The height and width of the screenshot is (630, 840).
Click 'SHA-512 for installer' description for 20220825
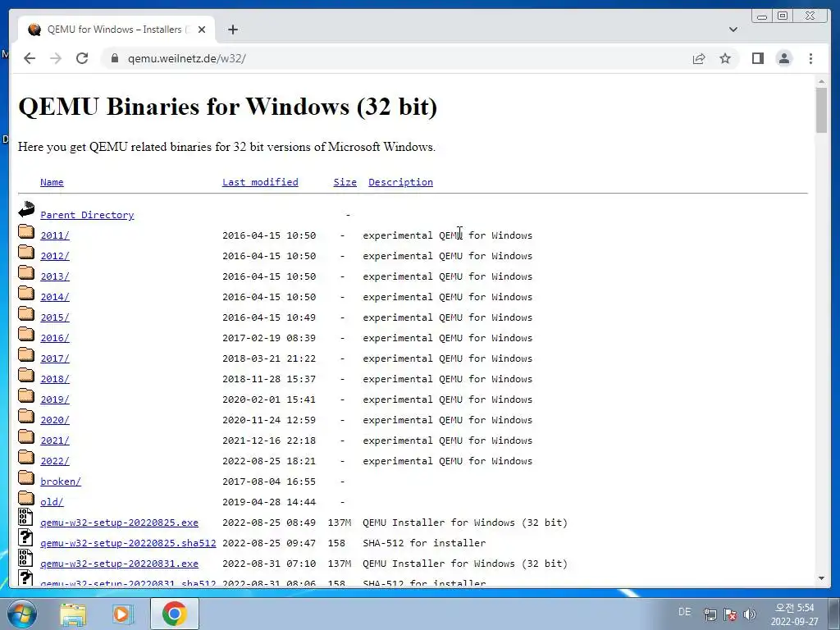pos(424,543)
